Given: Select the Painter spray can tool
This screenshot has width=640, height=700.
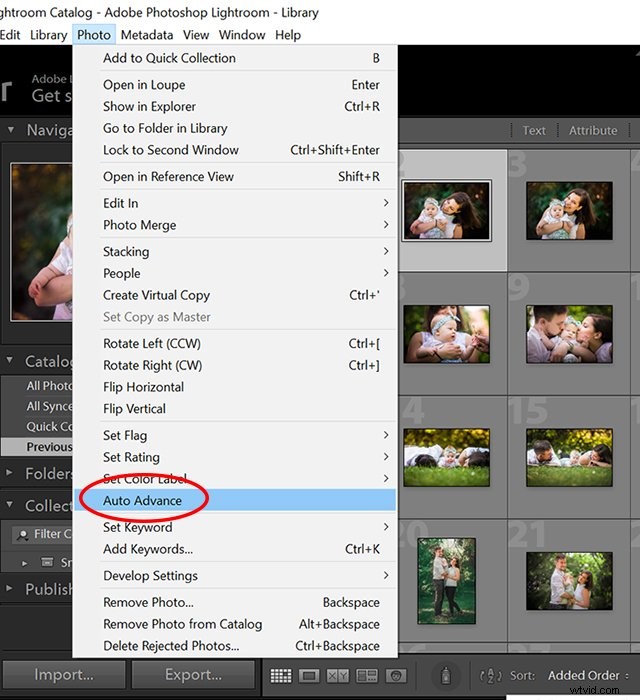Looking at the screenshot, I should pyautogui.click(x=445, y=675).
